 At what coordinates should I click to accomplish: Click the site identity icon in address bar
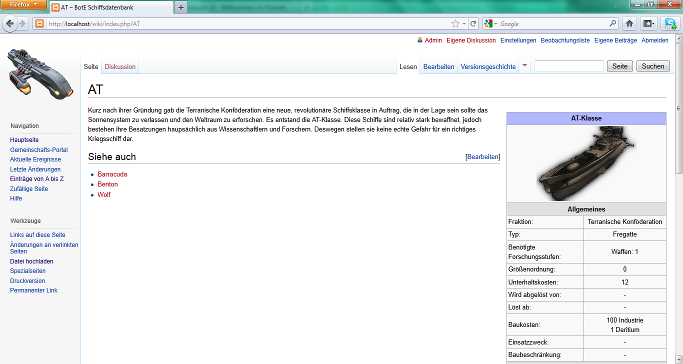pyautogui.click(x=39, y=24)
